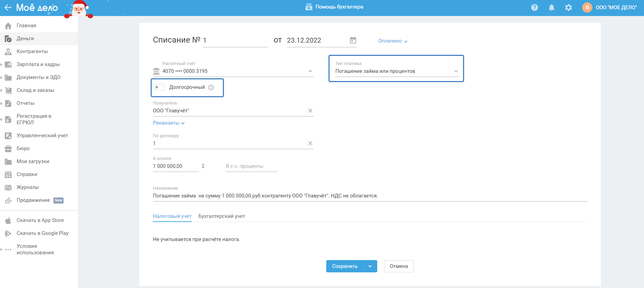
Task: Click the ООО "МОЕ ДЕЛО" account avatar
Action: coord(587,7)
